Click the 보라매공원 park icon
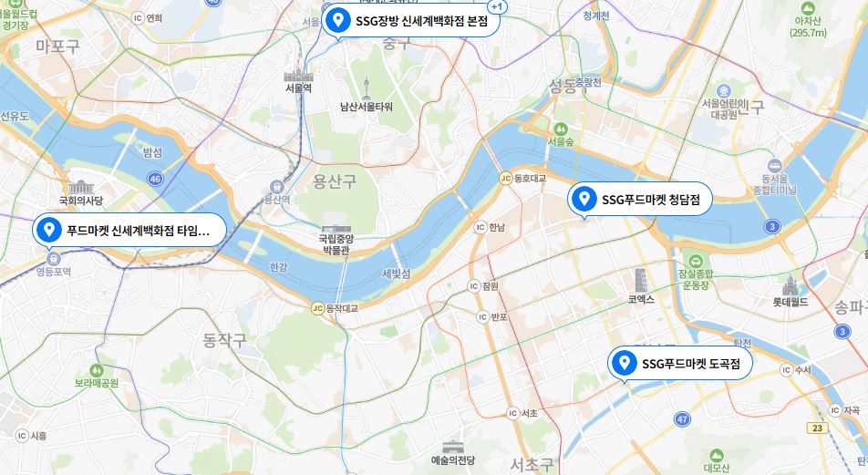Screen dimensions: 868x475 pos(97,370)
